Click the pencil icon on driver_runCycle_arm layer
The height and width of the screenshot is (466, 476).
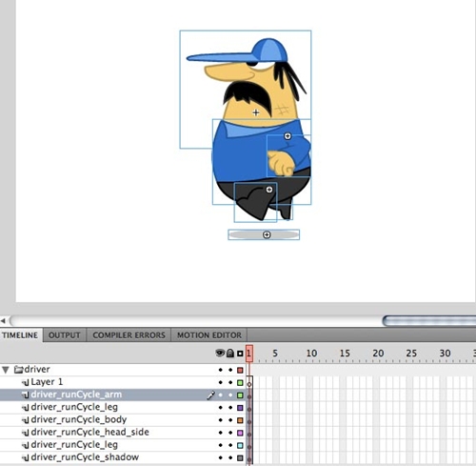(210, 395)
